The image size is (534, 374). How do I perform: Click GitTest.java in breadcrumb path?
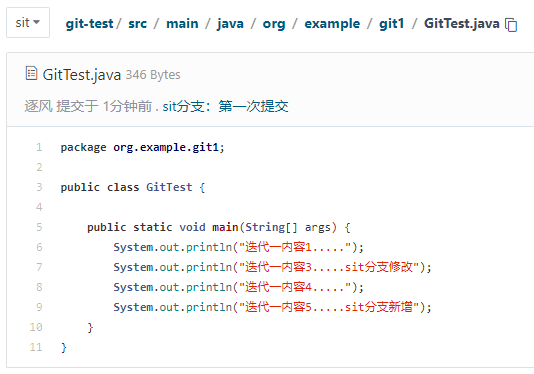pyautogui.click(x=461, y=24)
